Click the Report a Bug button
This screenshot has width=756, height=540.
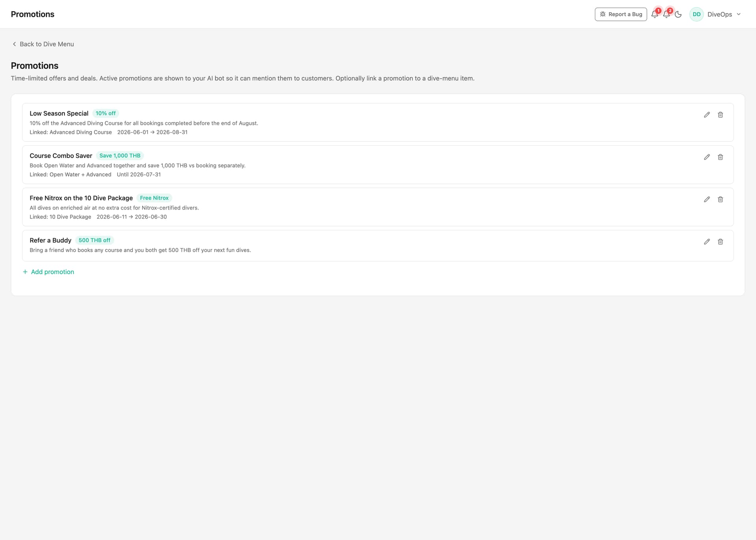[621, 14]
